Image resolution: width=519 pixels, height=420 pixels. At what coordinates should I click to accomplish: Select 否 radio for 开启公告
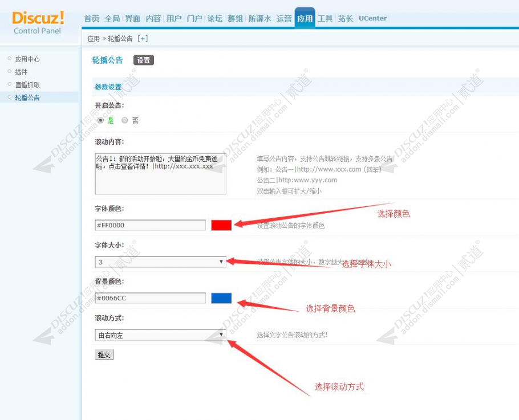(124, 120)
